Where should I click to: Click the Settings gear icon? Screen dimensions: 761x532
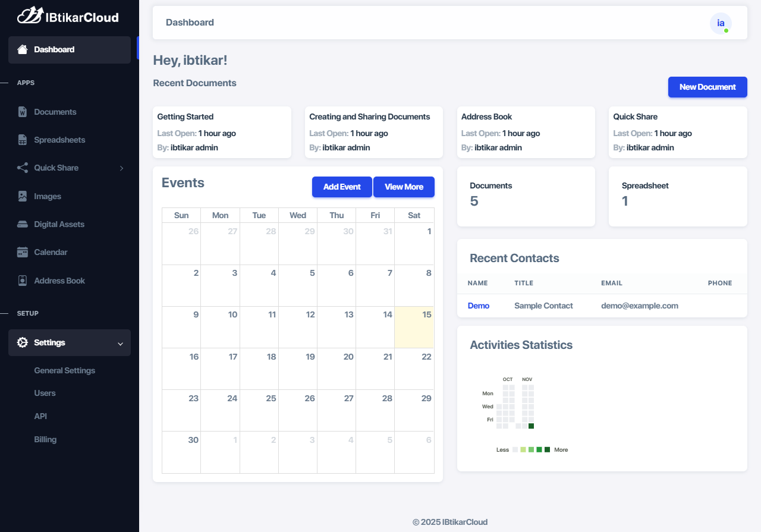(x=22, y=342)
